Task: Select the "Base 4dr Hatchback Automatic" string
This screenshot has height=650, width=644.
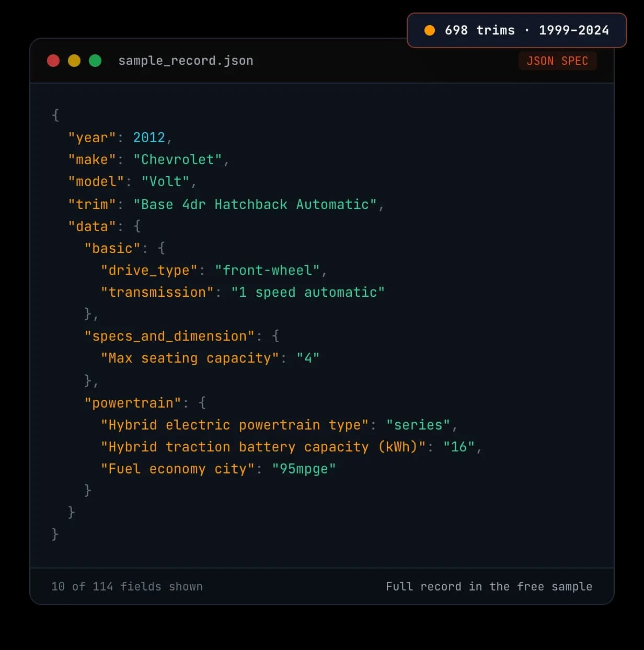Action: coord(255,204)
